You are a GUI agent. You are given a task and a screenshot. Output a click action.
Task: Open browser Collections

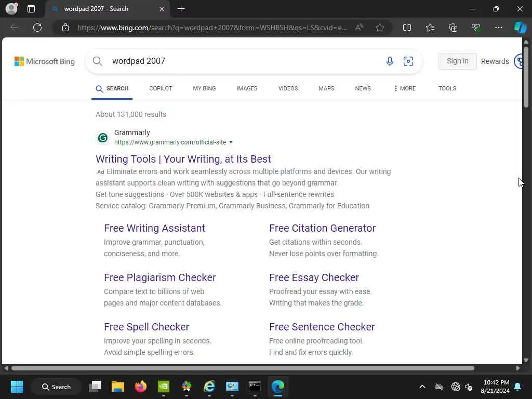coord(453,28)
